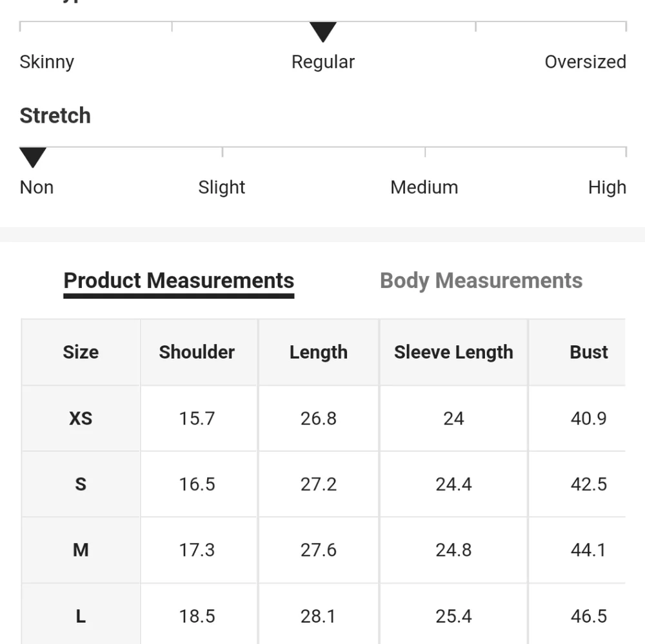Click the Sleeve Length column header

click(453, 352)
